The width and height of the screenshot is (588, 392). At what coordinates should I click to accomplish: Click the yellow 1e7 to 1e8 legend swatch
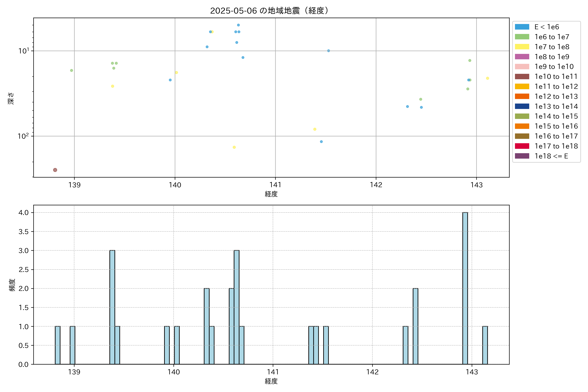[522, 47]
